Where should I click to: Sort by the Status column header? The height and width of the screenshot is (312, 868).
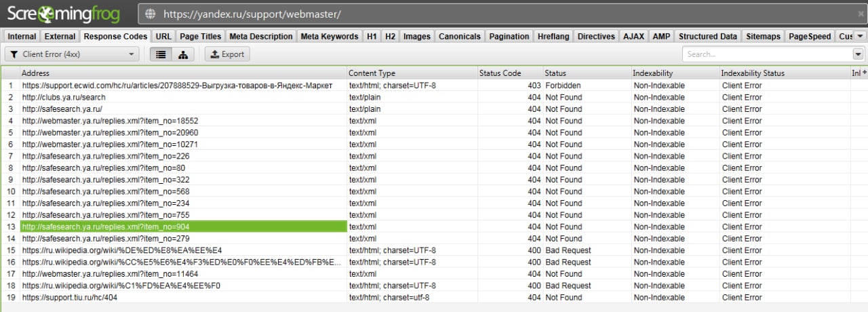click(586, 73)
